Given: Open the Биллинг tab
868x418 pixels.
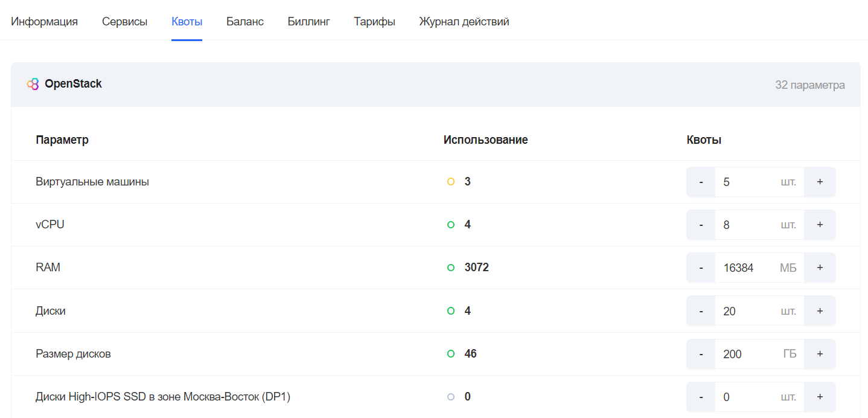Looking at the screenshot, I should point(308,22).
